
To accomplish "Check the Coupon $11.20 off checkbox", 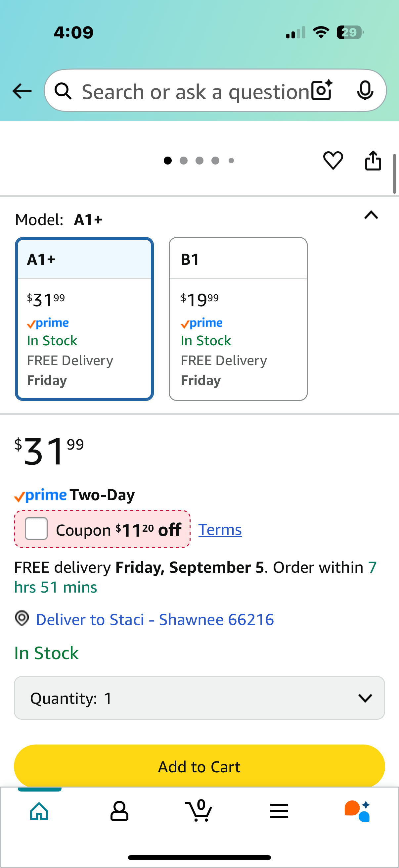I will [36, 529].
